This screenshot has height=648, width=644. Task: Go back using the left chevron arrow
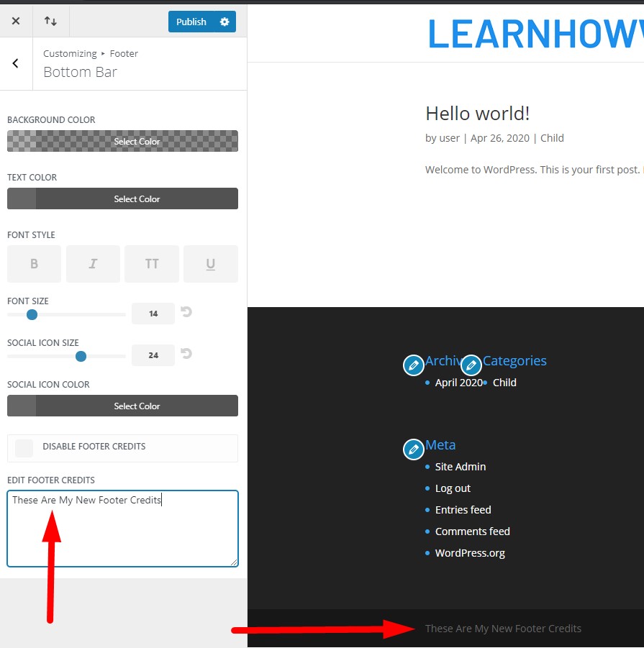click(16, 63)
